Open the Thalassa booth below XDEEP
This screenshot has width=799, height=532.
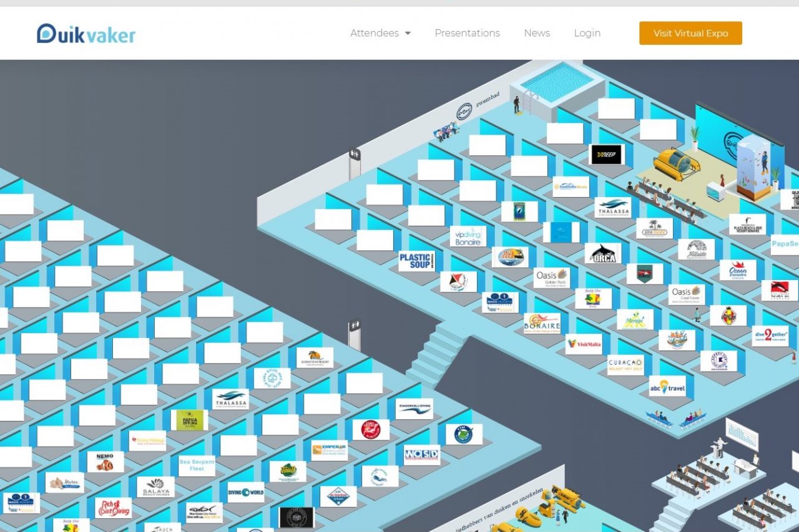tap(613, 208)
